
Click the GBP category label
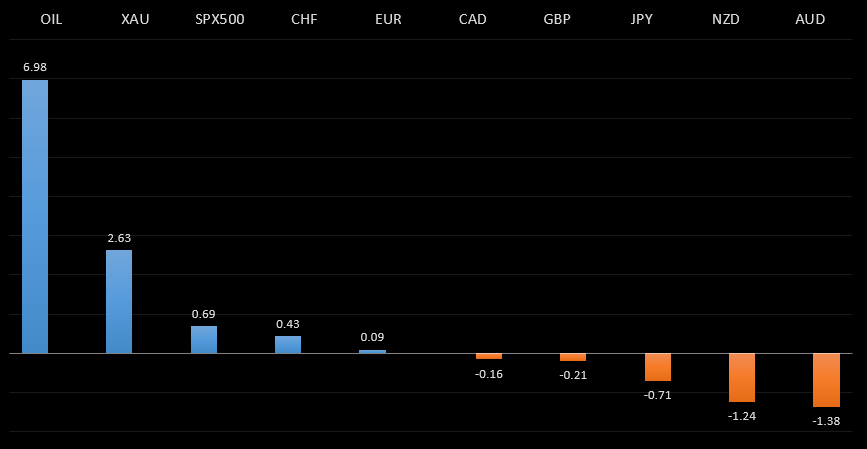click(557, 19)
